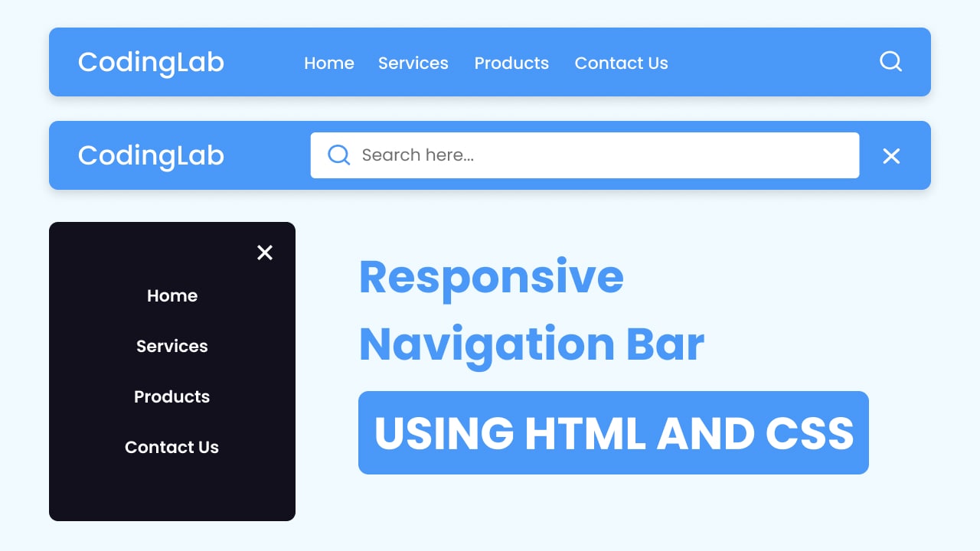
Task: Close the search bar with the X icon
Action: 890,155
